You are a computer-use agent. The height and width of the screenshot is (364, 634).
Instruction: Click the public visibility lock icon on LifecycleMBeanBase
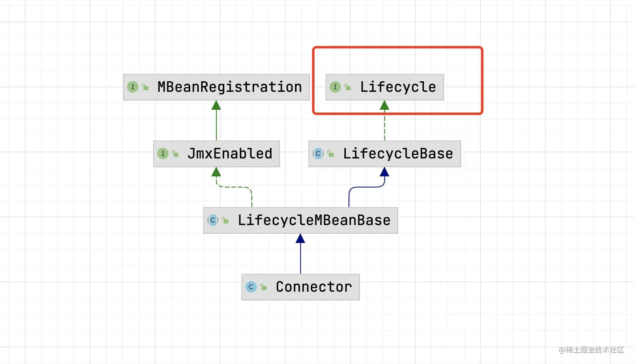pos(225,220)
